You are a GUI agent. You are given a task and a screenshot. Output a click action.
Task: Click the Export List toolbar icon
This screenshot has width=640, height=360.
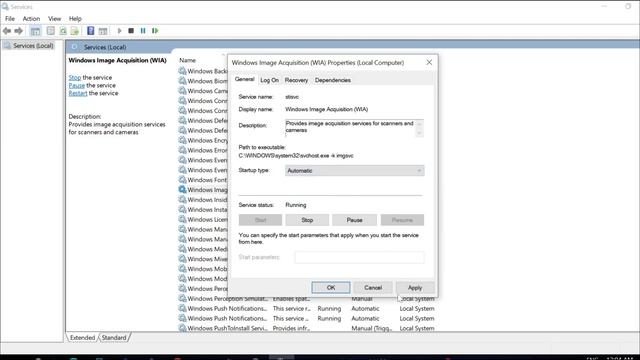tap(75, 31)
